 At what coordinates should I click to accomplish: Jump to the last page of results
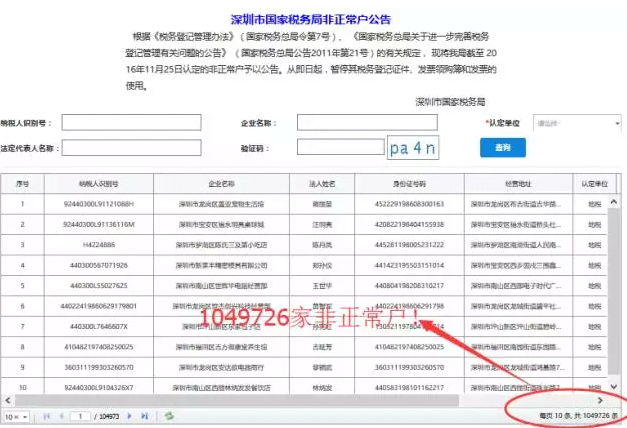[x=143, y=414]
